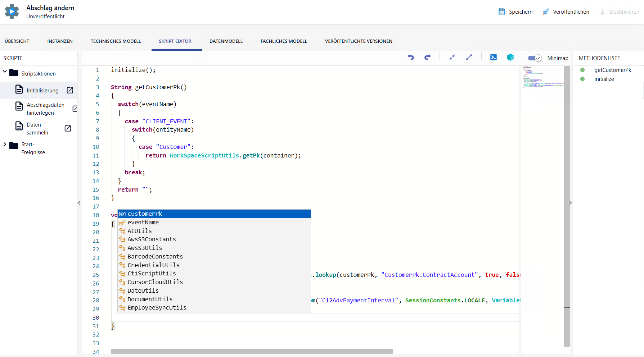Image resolution: width=644 pixels, height=357 pixels.
Task: Open Daten sammeln external link icon
Action: 68,128
